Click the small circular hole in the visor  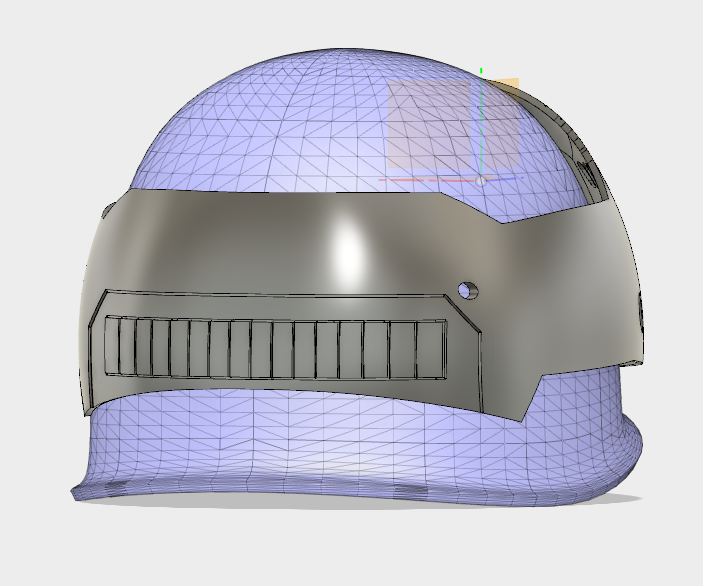(x=469, y=291)
